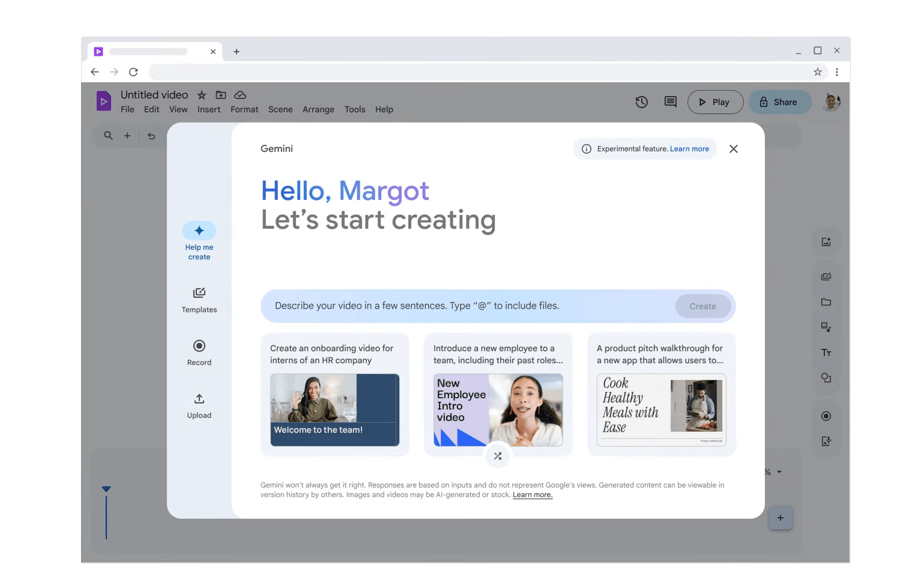
Task: Click the Untitled video title
Action: tap(154, 95)
